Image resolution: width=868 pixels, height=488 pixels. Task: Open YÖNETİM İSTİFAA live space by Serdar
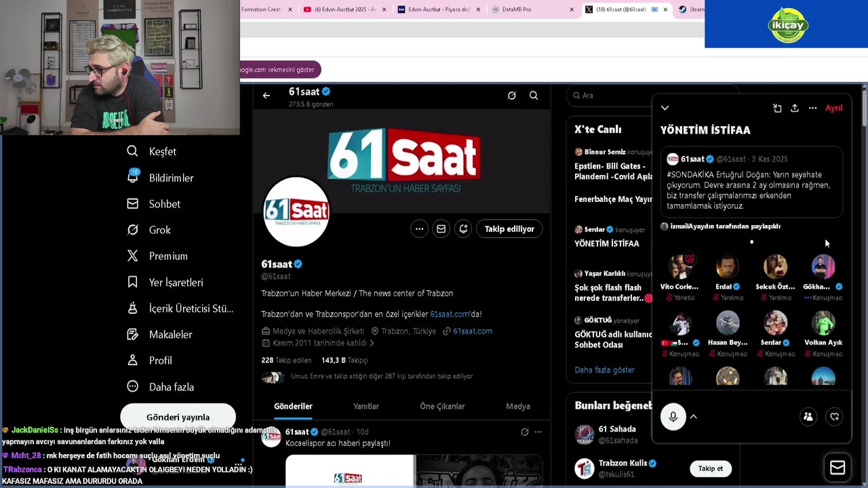(610, 237)
